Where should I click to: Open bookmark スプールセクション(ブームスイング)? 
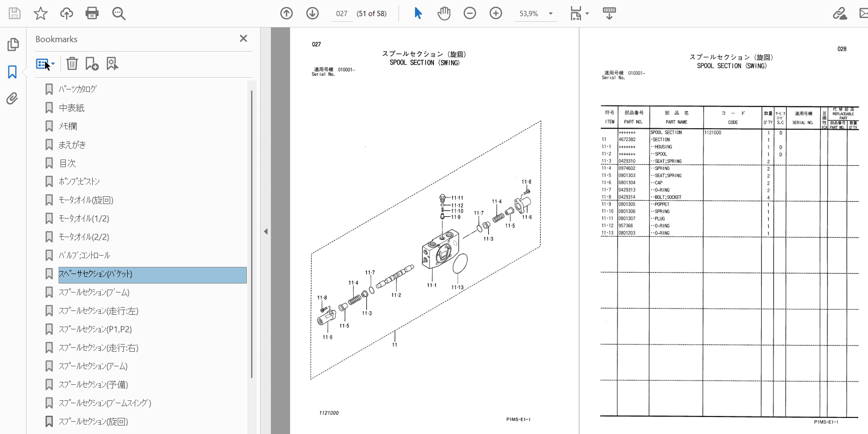click(x=105, y=403)
